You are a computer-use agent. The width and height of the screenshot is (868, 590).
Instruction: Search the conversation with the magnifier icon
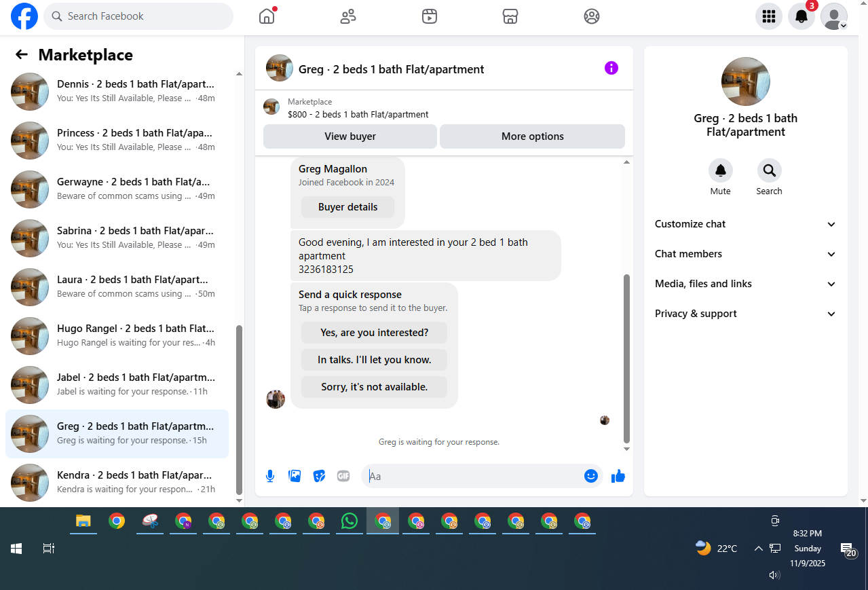770,170
